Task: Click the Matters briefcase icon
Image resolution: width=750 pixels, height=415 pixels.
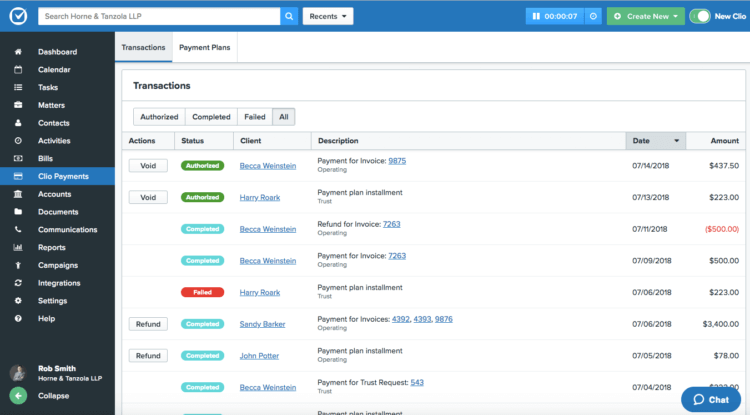Action: coord(18,105)
